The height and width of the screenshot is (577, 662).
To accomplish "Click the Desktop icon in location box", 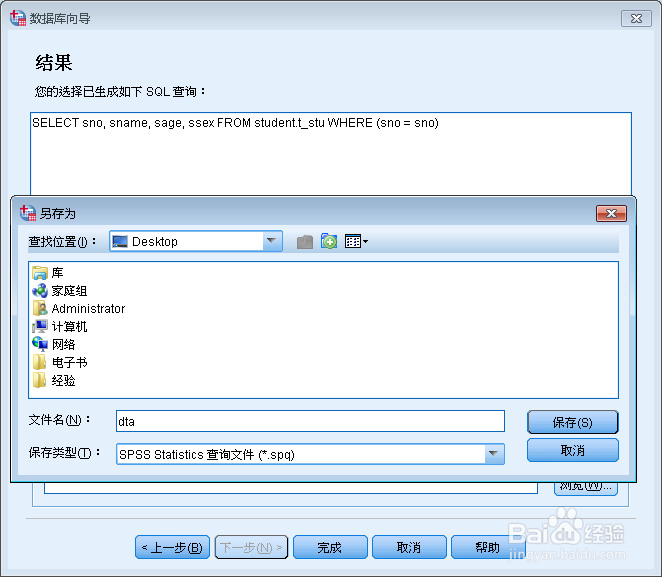I will click(x=120, y=241).
